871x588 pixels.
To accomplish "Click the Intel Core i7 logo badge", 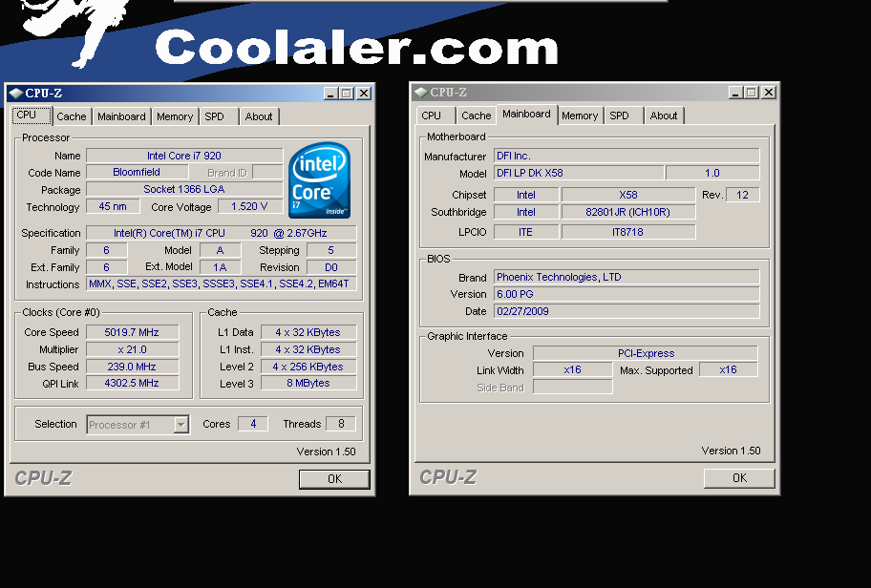I will (319, 180).
